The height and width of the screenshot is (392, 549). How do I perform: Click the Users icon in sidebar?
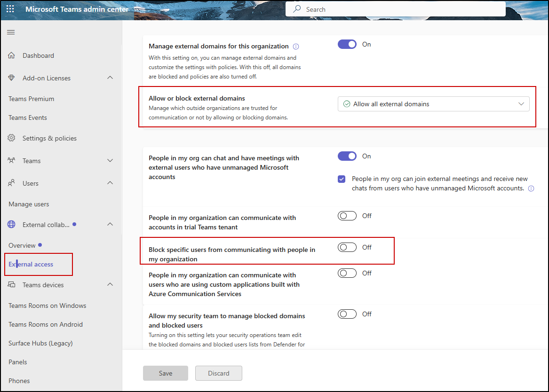(12, 183)
